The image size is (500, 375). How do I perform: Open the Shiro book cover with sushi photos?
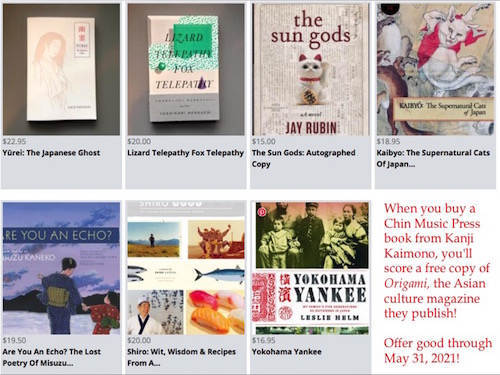click(186, 268)
